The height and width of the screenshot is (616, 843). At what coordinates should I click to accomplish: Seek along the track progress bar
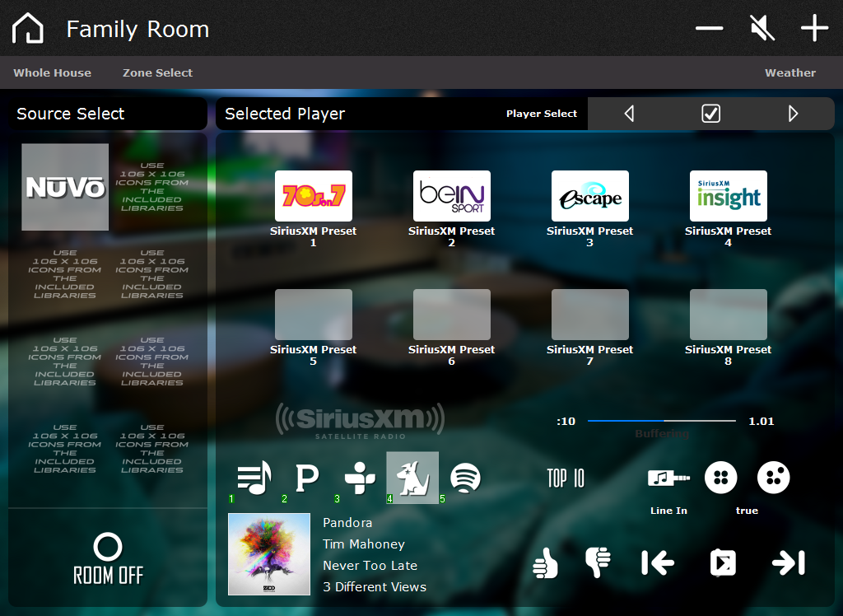662,421
